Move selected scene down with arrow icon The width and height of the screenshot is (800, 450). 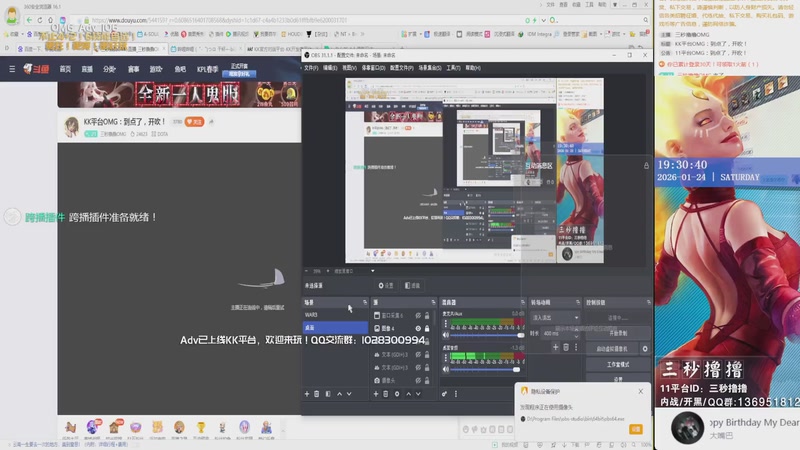349,394
